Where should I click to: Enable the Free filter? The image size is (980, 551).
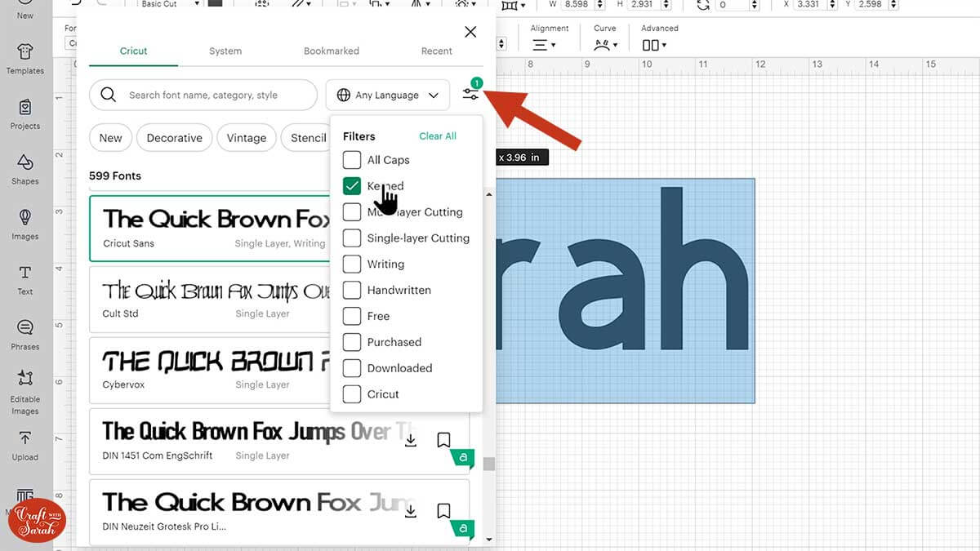(x=352, y=316)
